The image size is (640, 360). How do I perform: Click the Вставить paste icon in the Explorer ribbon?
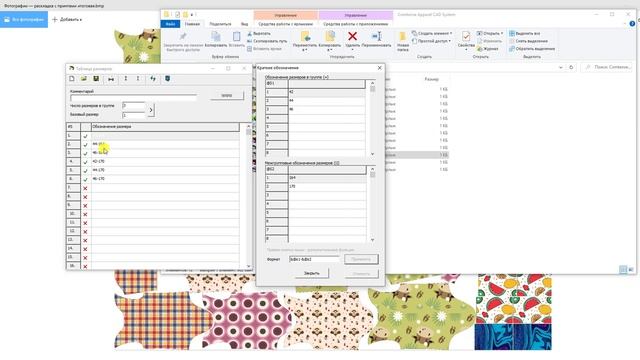point(236,37)
